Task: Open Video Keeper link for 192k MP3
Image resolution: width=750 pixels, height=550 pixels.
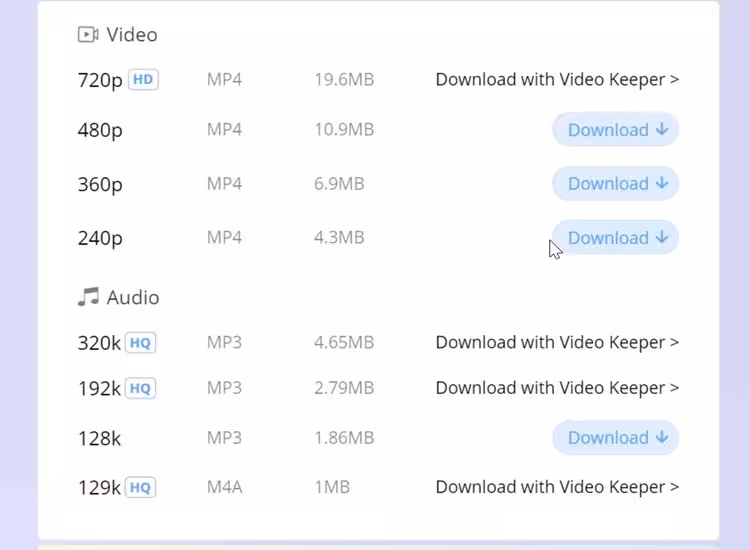Action: [x=557, y=388]
